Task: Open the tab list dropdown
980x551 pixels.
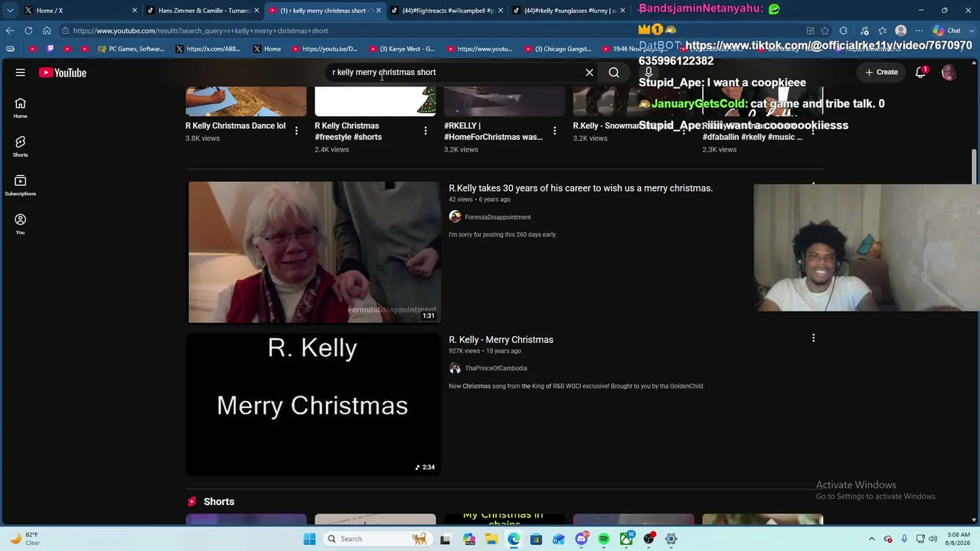Action: tap(10, 10)
